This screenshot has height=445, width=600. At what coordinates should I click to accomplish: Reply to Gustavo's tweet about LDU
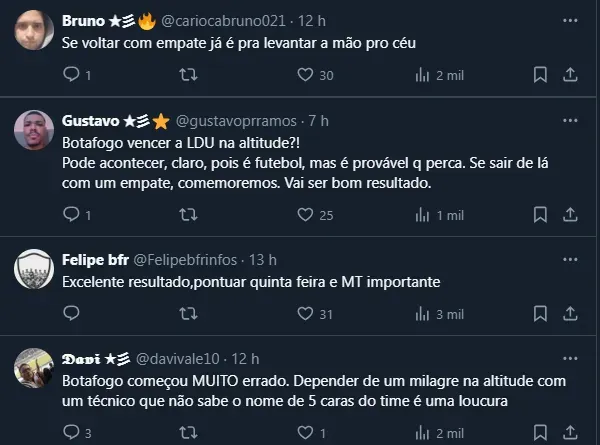(70, 214)
